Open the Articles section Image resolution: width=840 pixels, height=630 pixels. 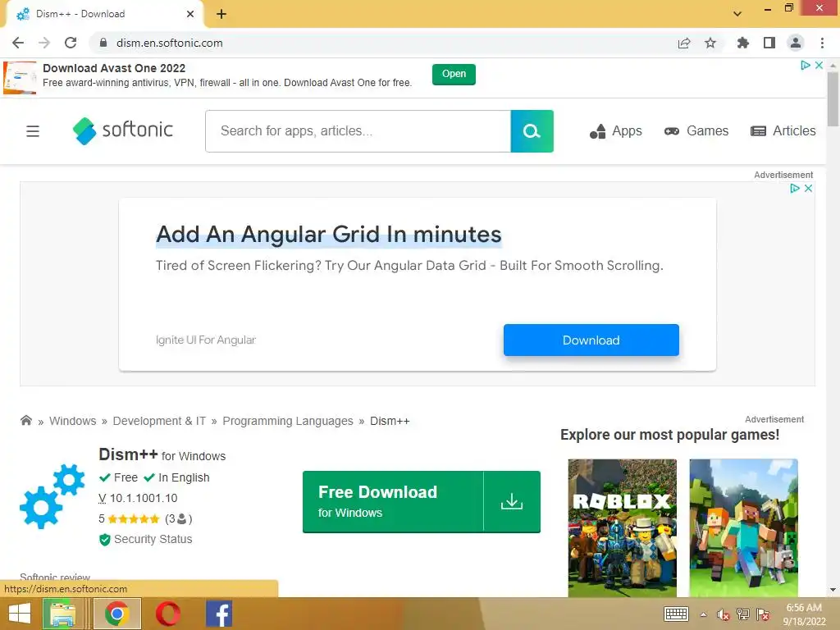[783, 131]
